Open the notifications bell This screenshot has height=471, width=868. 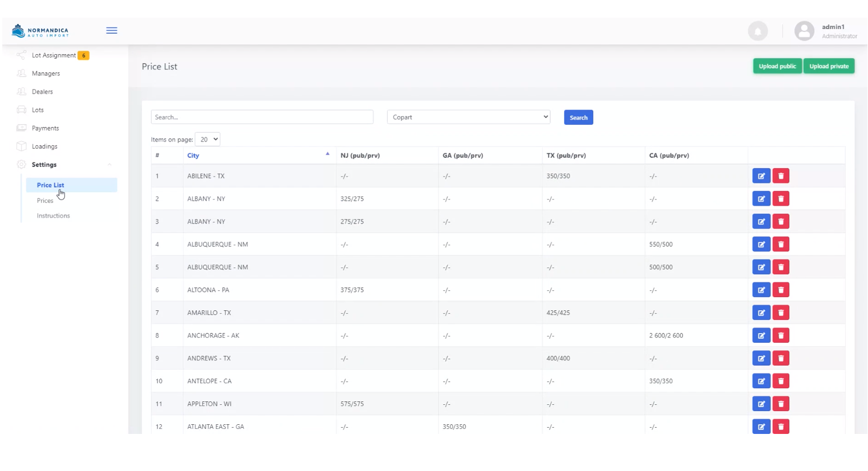coord(757,31)
